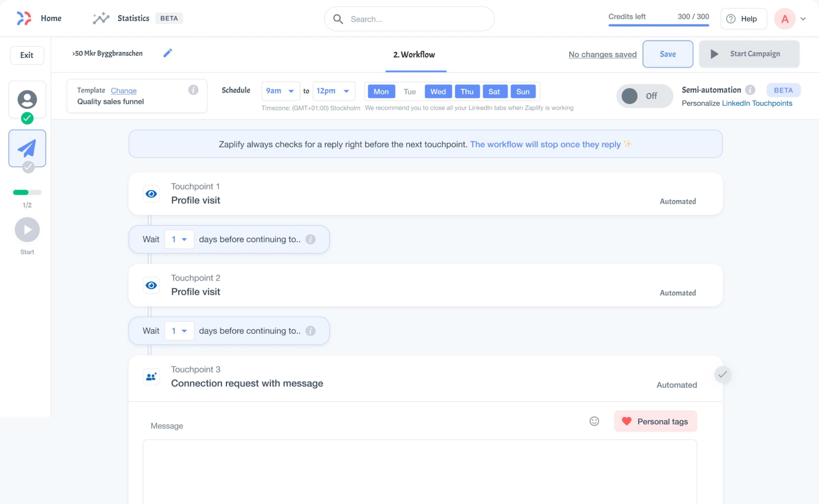This screenshot has width=819, height=504.
Task: Open Statistics page
Action: coord(133,18)
